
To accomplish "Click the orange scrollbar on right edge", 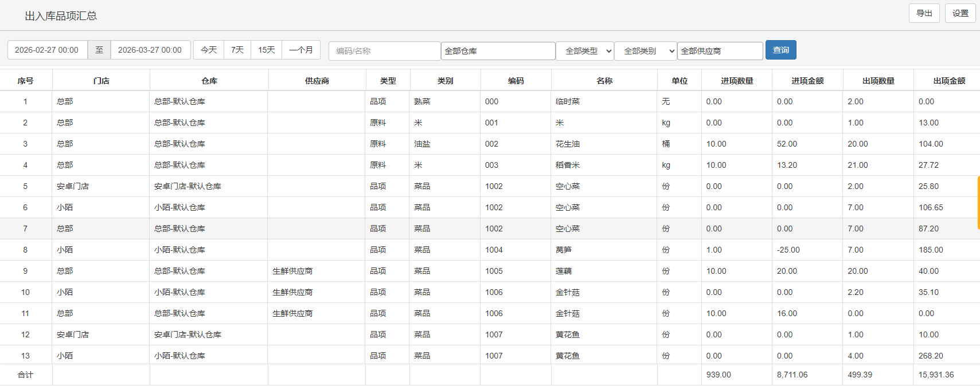I will [x=978, y=203].
